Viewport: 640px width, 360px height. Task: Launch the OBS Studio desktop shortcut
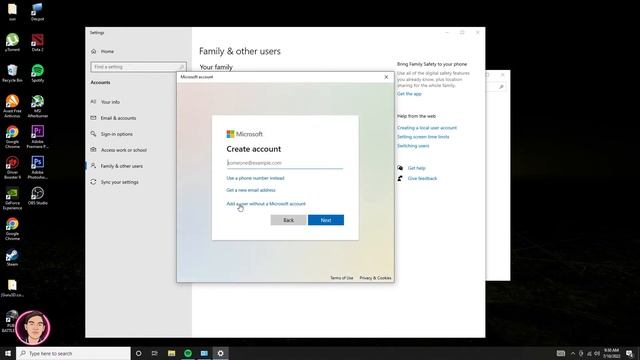pyautogui.click(x=38, y=196)
